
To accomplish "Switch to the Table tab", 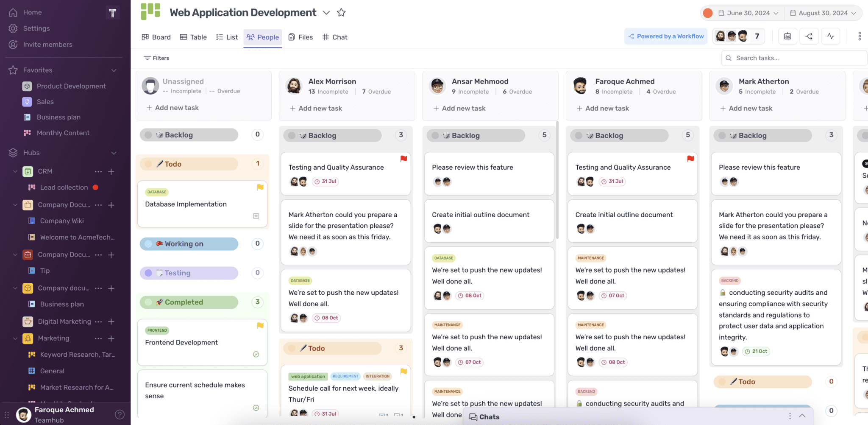I will (193, 37).
